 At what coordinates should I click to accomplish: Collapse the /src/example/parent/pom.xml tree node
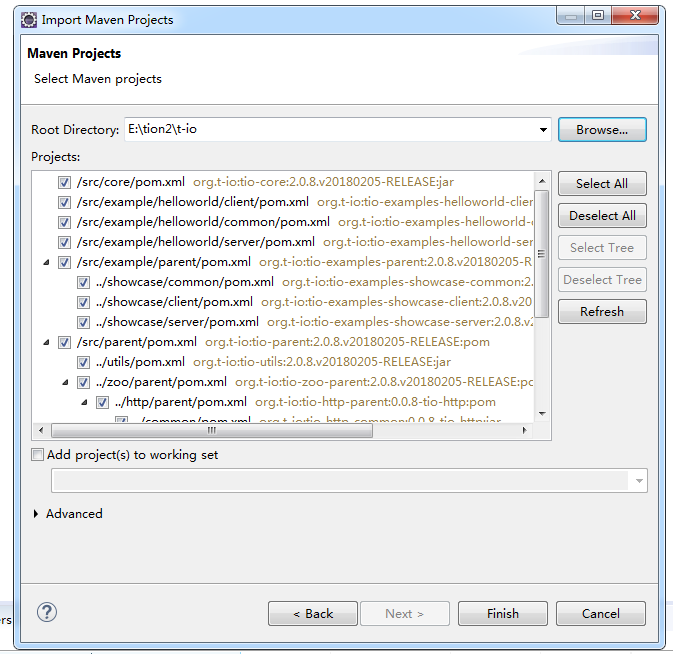click(x=46, y=262)
